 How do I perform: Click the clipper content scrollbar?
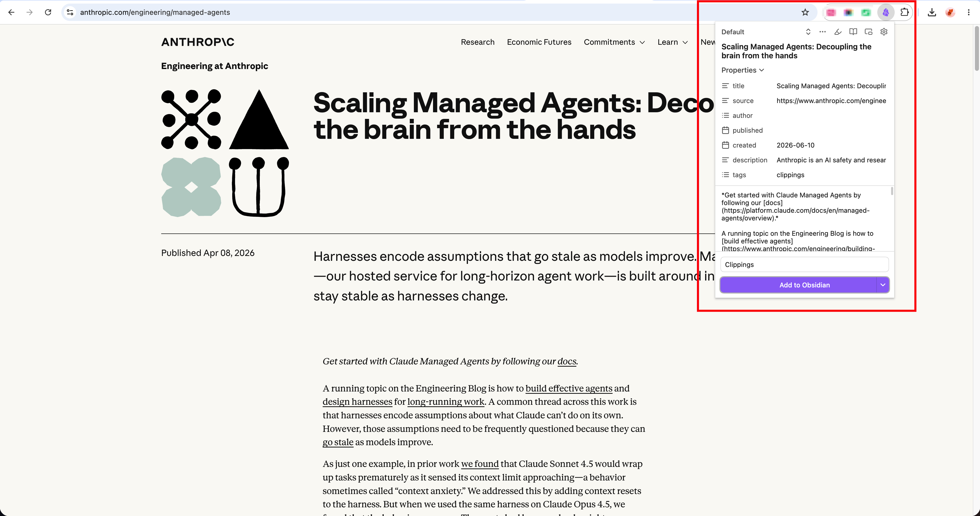[x=892, y=191]
